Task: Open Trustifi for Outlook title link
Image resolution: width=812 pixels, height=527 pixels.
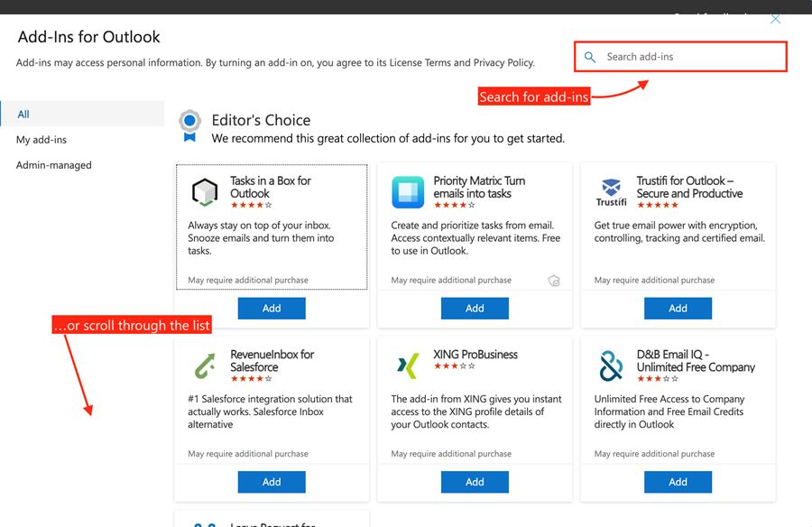Action: coord(689,187)
